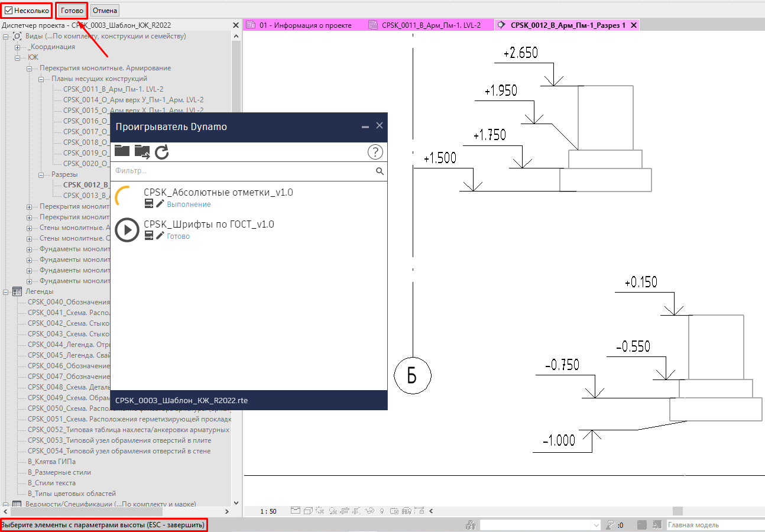Open the folder icon in Dynamo Player
The image size is (765, 532).
pos(122,151)
